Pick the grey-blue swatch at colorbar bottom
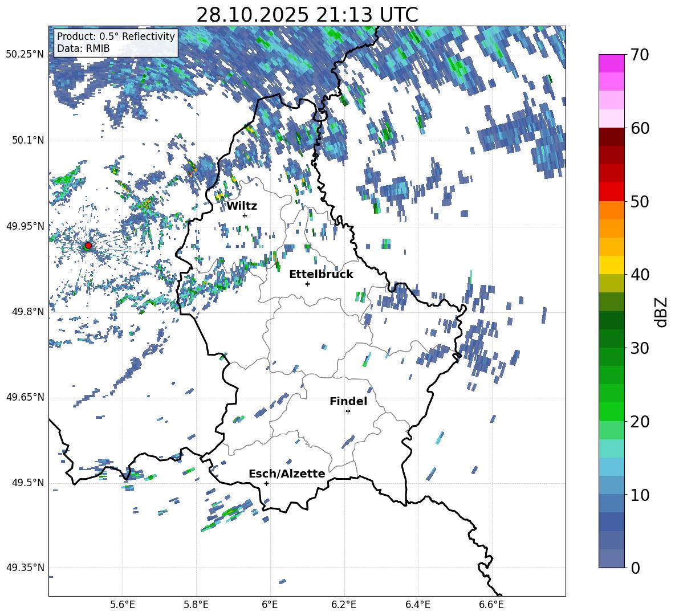675x616 pixels. click(x=611, y=558)
